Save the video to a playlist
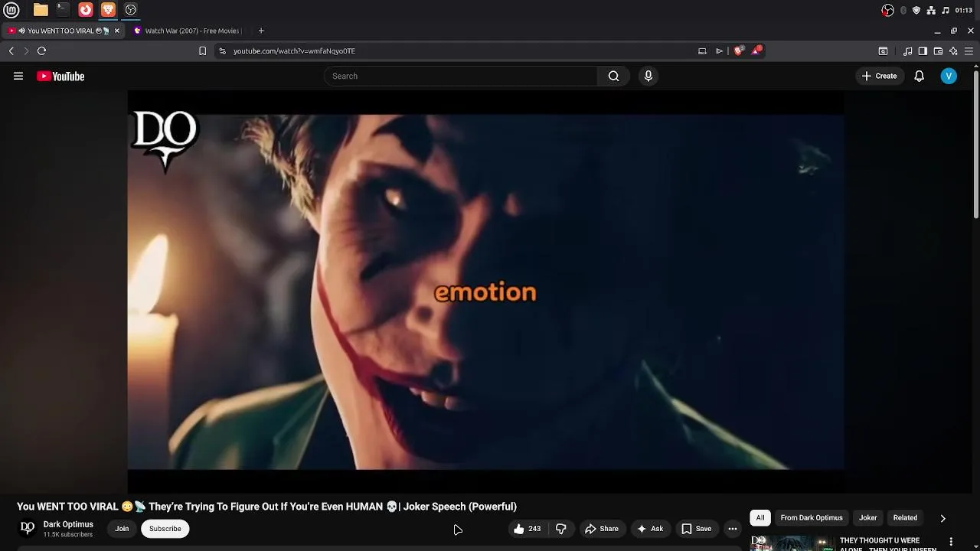Image resolution: width=980 pixels, height=551 pixels. point(697,529)
